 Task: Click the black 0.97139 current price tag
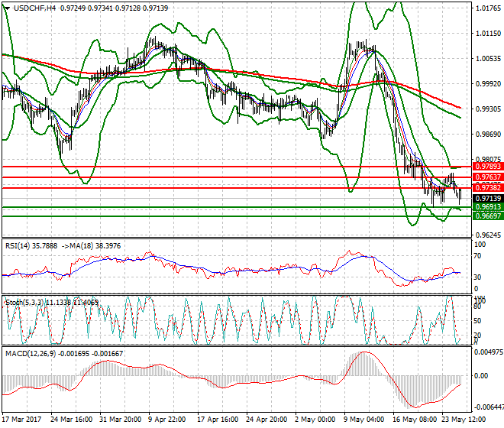[480, 198]
